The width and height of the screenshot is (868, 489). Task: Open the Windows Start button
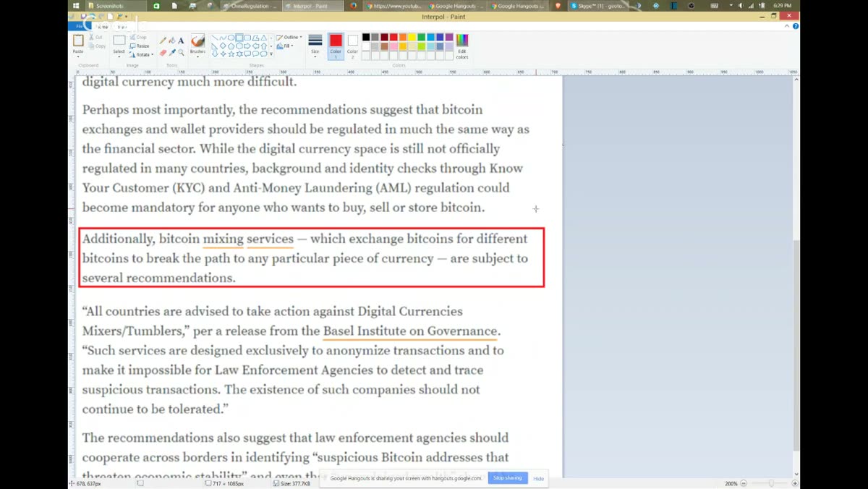(76, 6)
